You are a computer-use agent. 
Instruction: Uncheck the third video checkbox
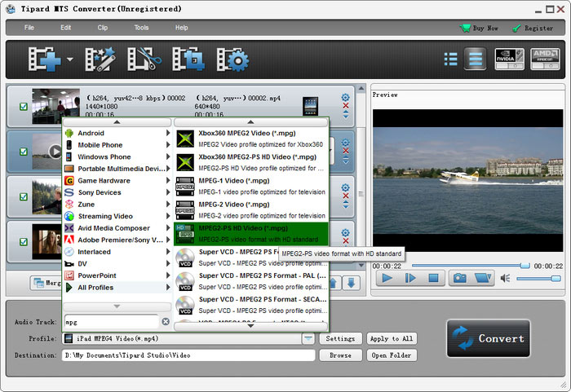(24, 196)
